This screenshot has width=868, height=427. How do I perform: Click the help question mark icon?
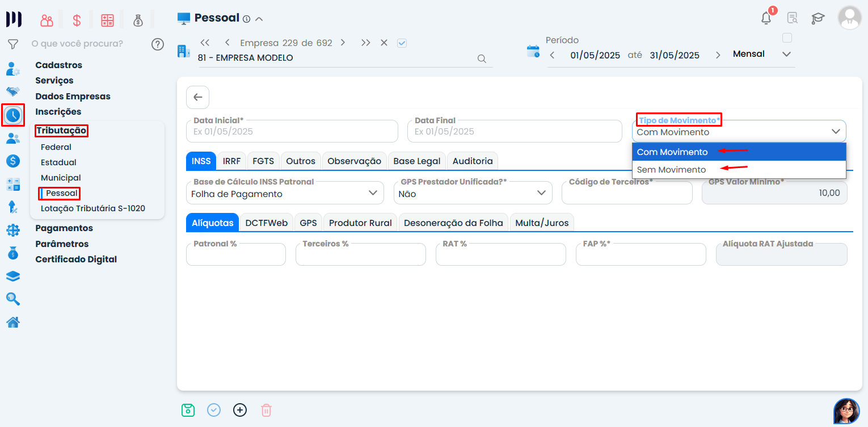[158, 44]
